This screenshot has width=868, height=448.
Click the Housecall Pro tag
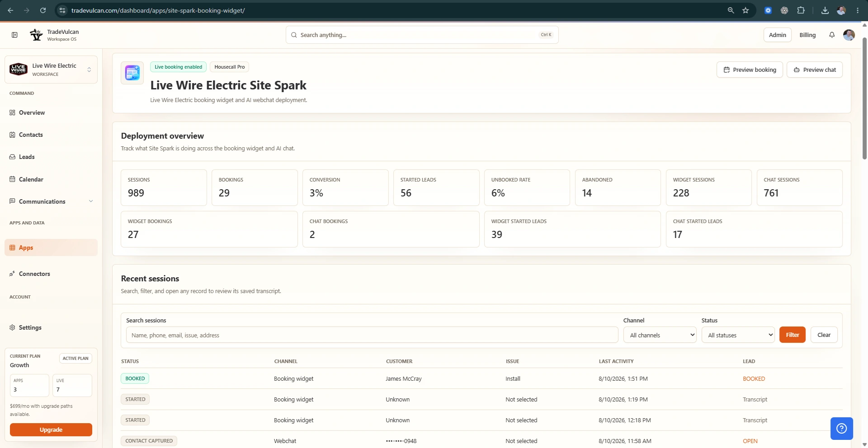click(x=229, y=67)
